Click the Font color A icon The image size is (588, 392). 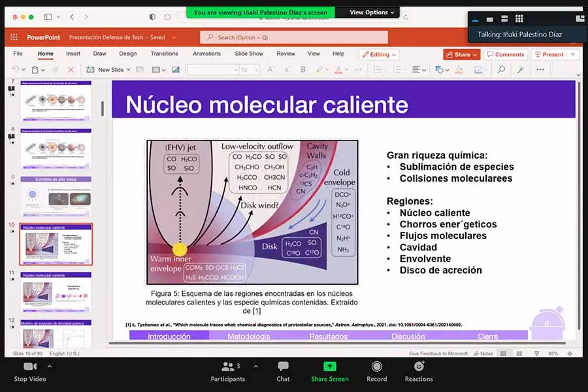point(338,69)
